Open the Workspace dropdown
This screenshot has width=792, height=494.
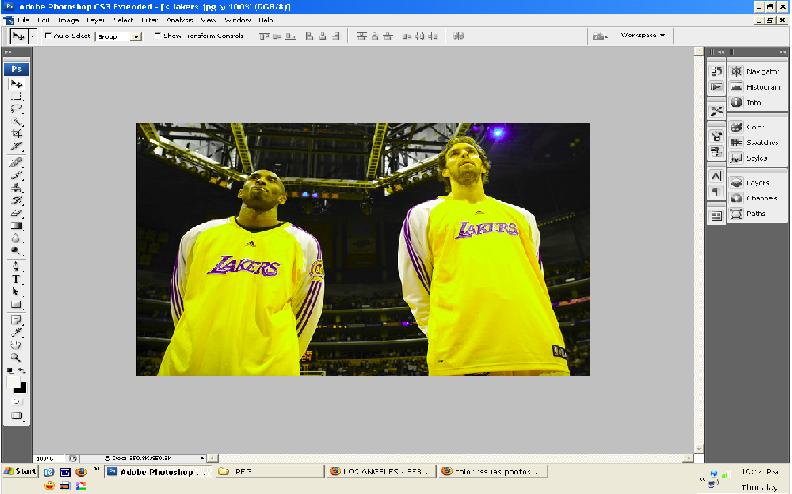(x=642, y=35)
